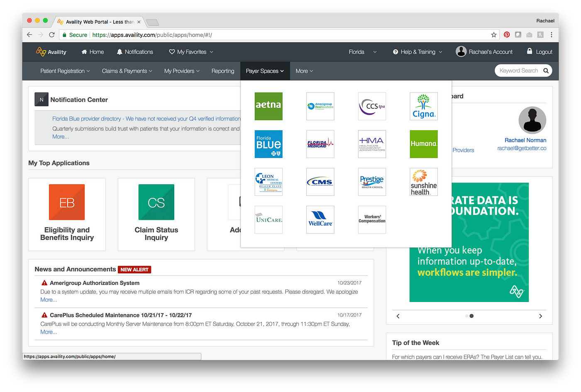This screenshot has height=392, width=581.
Task: Click the NEW ALERT badge
Action: coord(134,270)
